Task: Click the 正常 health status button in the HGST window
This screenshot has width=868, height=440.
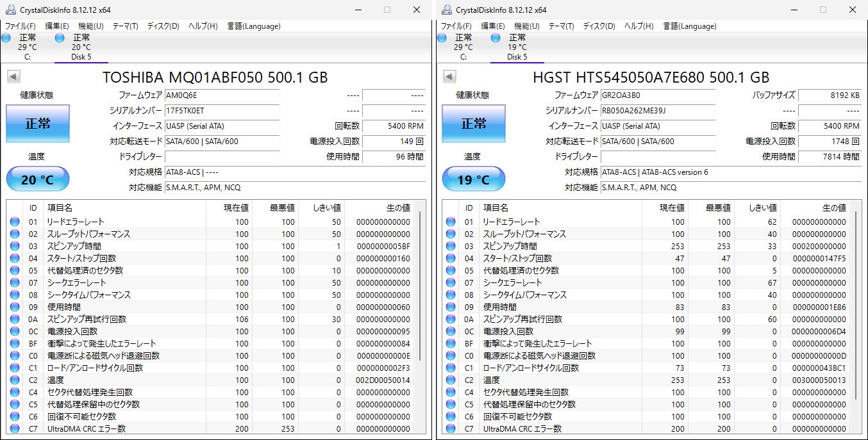Action: tap(473, 124)
